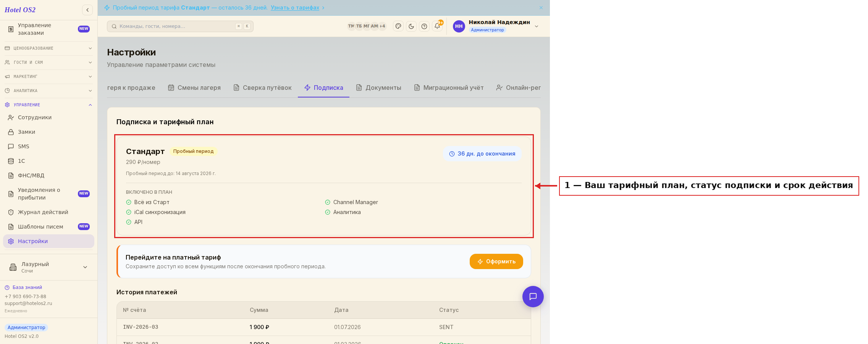Screen dimensions: 868x344
Task: Open the База знаний link
Action: tap(27, 287)
